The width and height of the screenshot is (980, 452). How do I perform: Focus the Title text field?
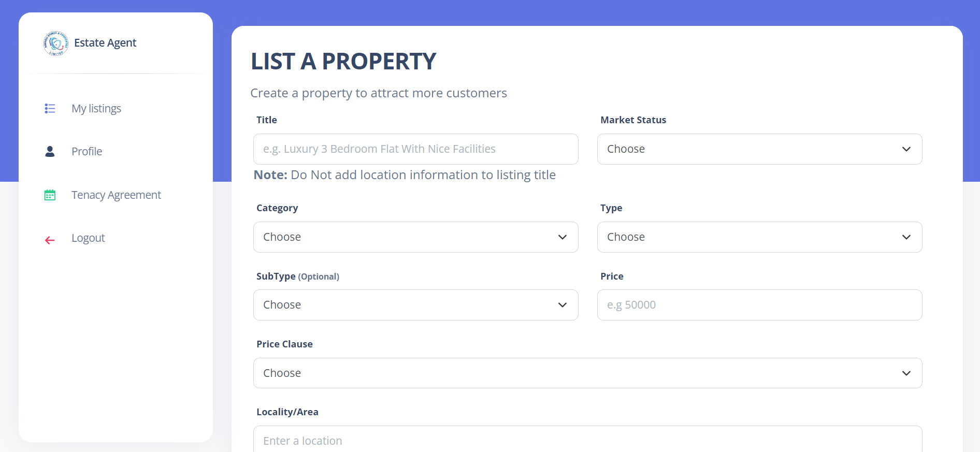[x=415, y=149]
